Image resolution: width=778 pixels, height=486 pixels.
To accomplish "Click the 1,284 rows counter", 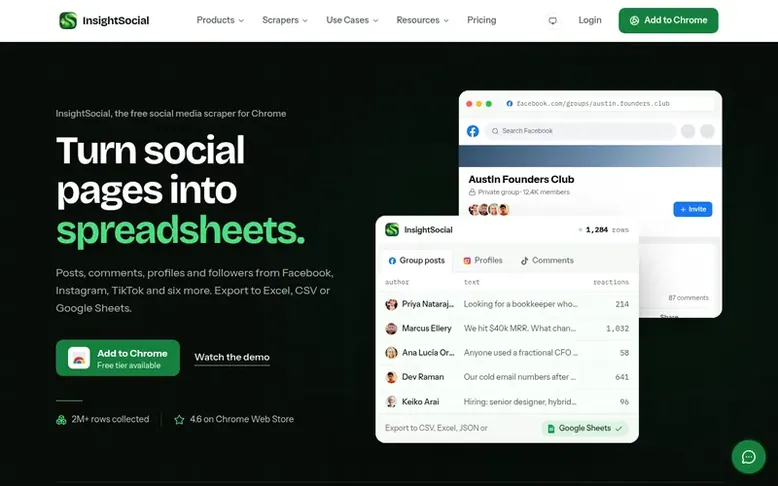I will (604, 230).
